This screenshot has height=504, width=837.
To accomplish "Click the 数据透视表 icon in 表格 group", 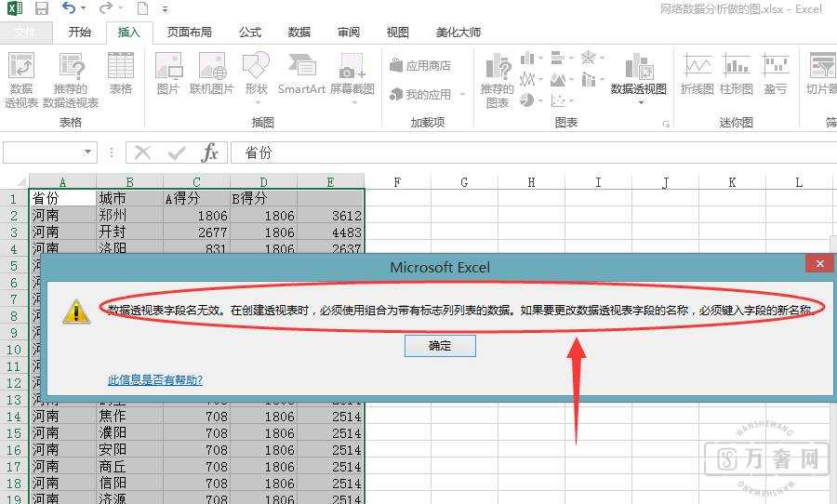I will pos(21,80).
